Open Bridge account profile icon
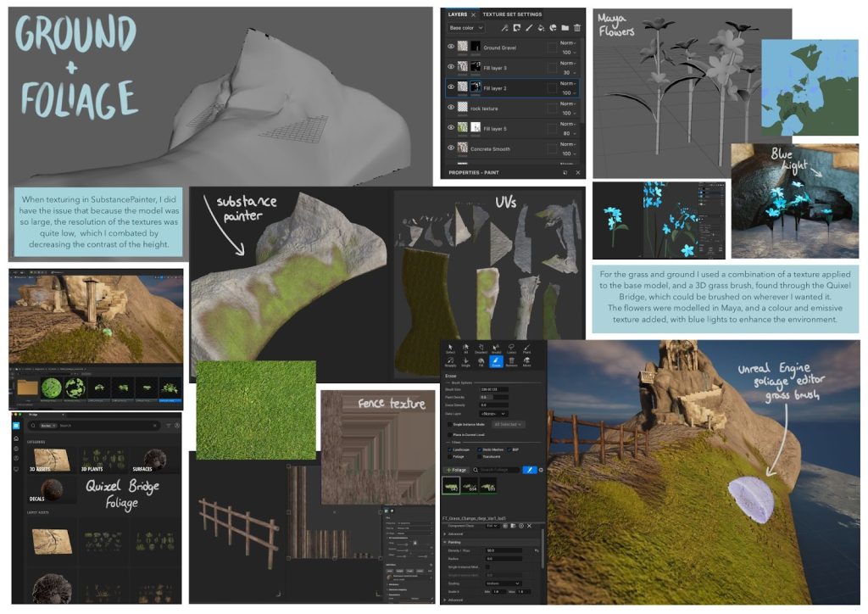 [177, 425]
